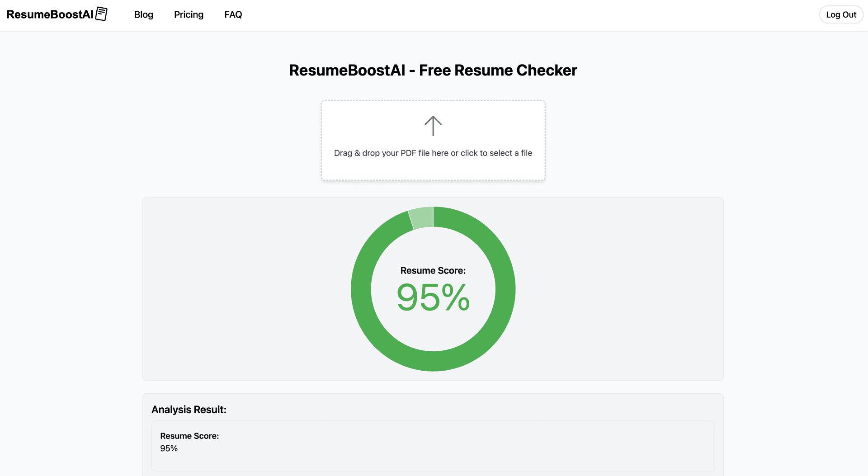Open the FAQ section
868x476 pixels.
(x=233, y=14)
